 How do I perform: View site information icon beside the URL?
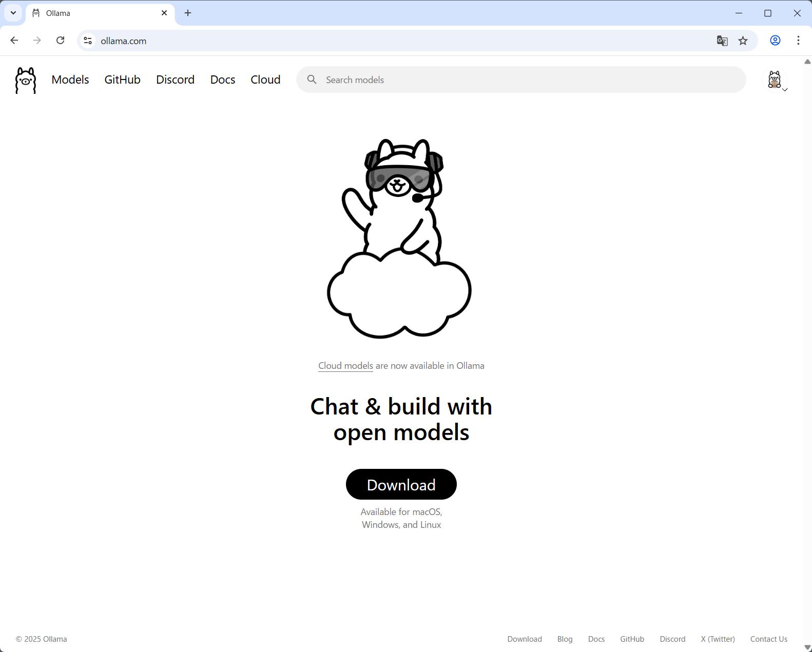pyautogui.click(x=88, y=41)
